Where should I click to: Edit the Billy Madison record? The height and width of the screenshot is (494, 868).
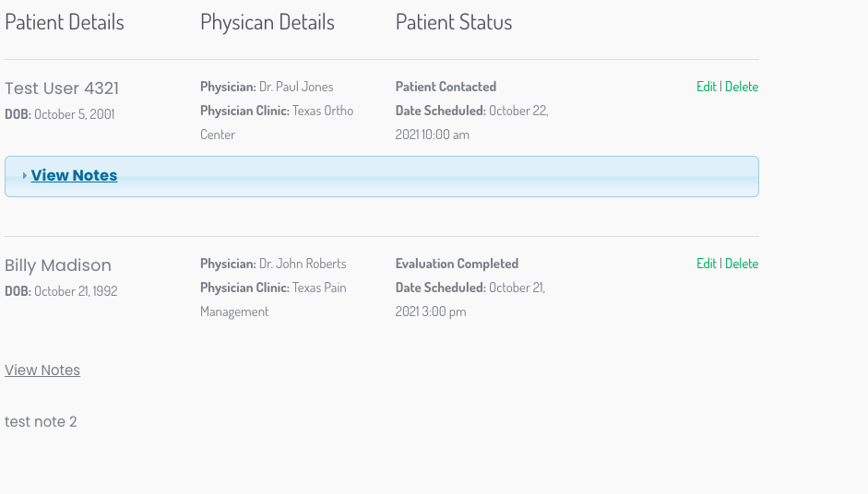click(x=707, y=264)
